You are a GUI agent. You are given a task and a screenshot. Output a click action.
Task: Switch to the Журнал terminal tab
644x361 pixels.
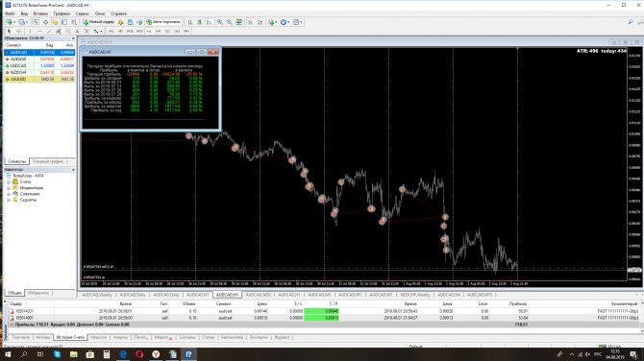pos(282,337)
